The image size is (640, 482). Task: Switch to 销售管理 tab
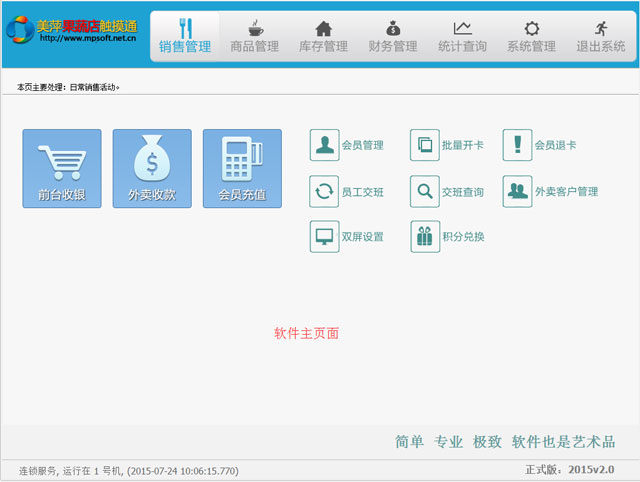coord(185,36)
